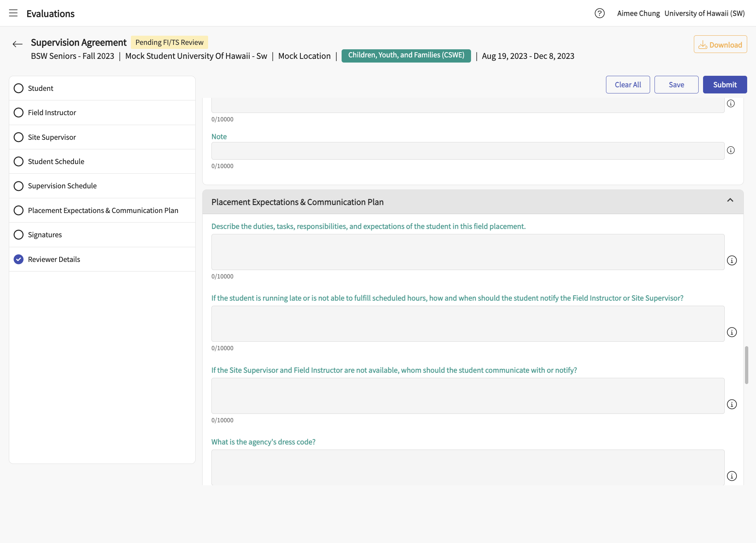The image size is (756, 543).
Task: Go back using the left arrow
Action: (17, 44)
